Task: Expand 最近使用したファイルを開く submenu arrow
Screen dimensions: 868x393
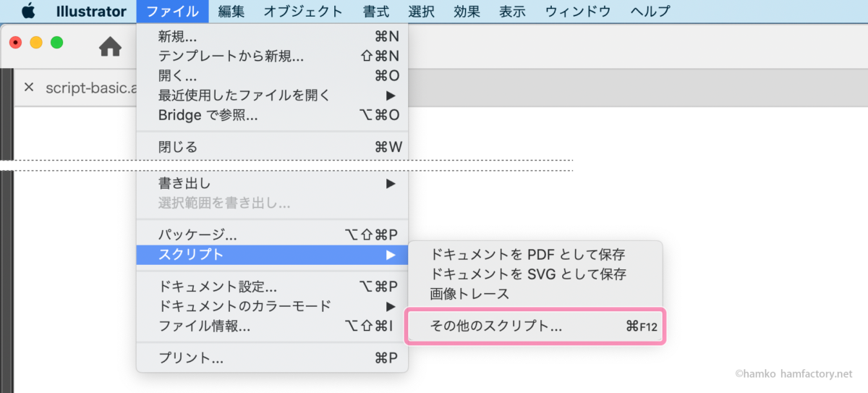Action: 391,96
